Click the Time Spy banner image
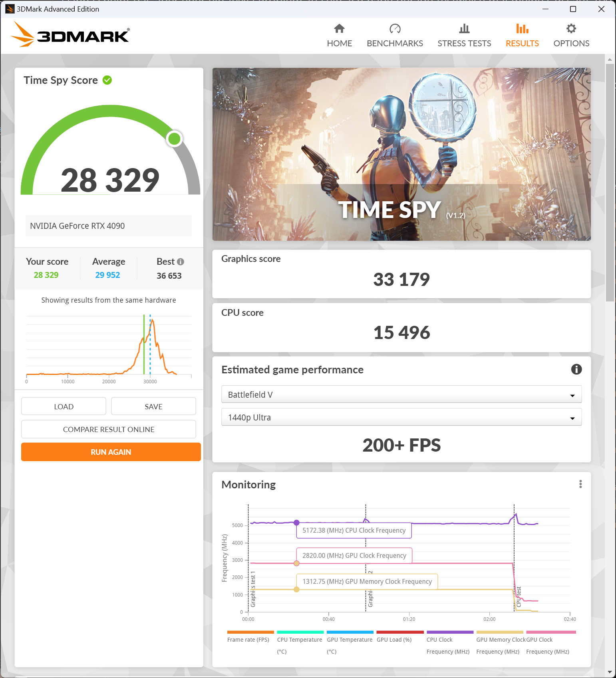The image size is (616, 678). [x=401, y=154]
